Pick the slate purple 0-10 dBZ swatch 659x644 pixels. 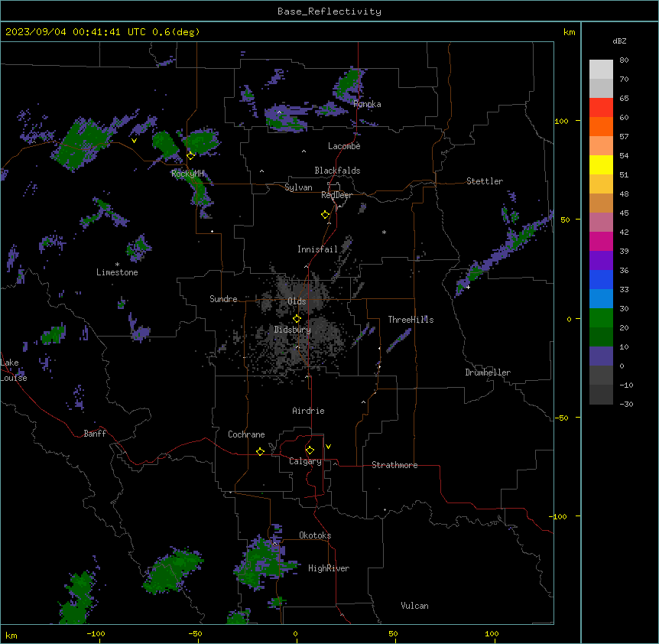pyautogui.click(x=601, y=356)
